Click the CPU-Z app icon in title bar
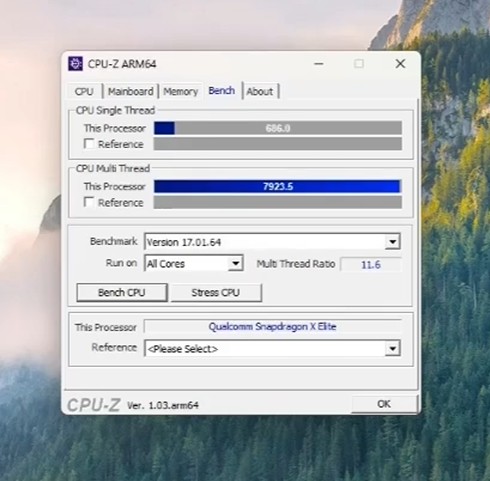This screenshot has height=481, width=490. (75, 63)
